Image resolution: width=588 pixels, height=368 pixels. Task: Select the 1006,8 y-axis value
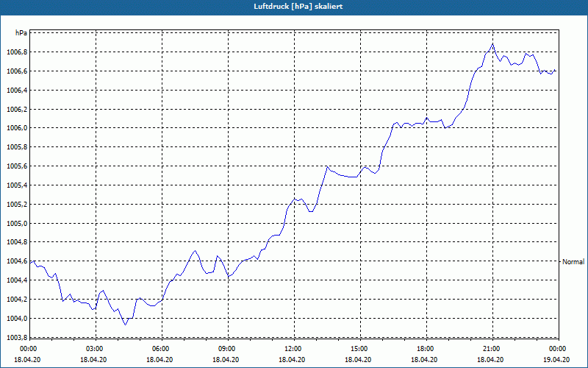click(17, 52)
